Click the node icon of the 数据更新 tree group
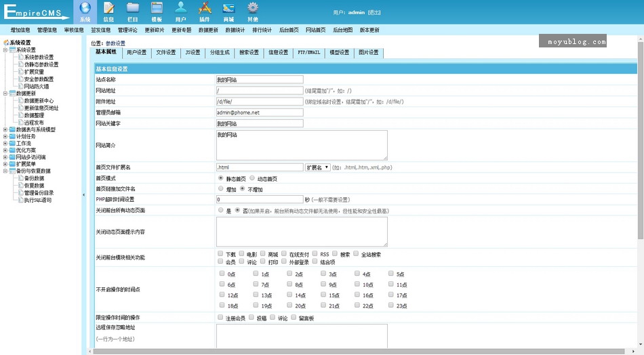 coord(12,93)
